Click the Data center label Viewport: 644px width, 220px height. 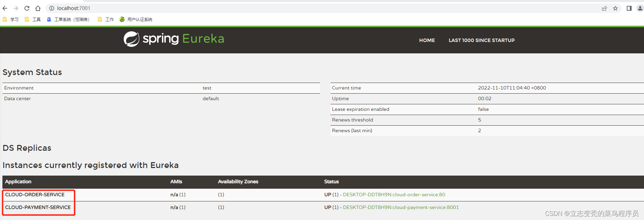pos(18,98)
